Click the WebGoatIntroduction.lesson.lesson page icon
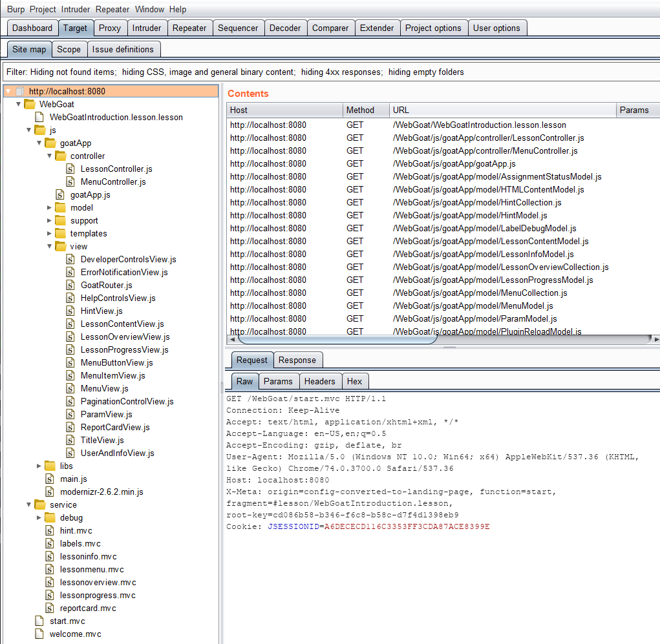The image size is (660, 644). coord(39,117)
